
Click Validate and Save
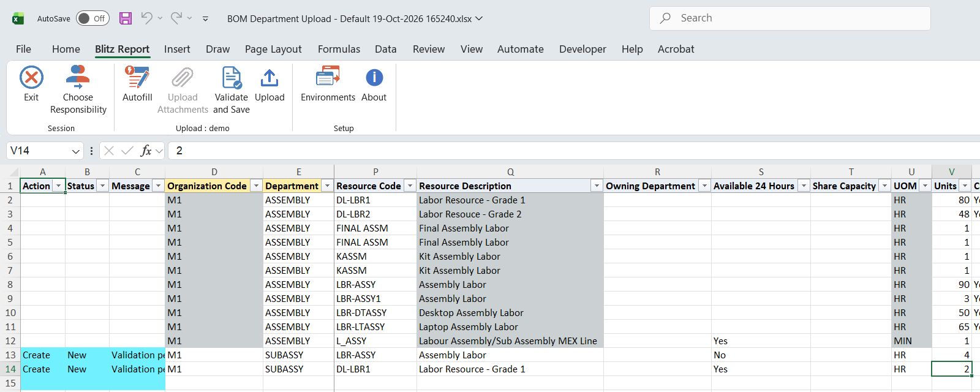232,90
